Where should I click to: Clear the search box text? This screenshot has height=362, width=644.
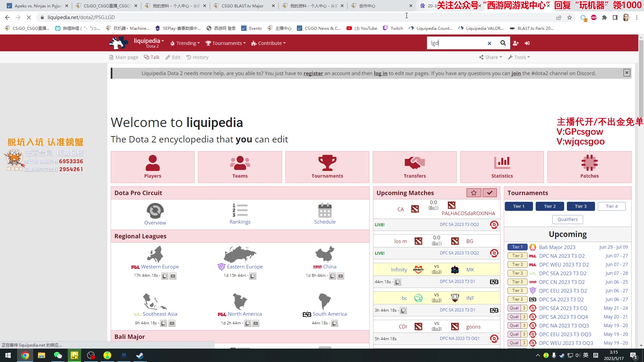click(489, 43)
